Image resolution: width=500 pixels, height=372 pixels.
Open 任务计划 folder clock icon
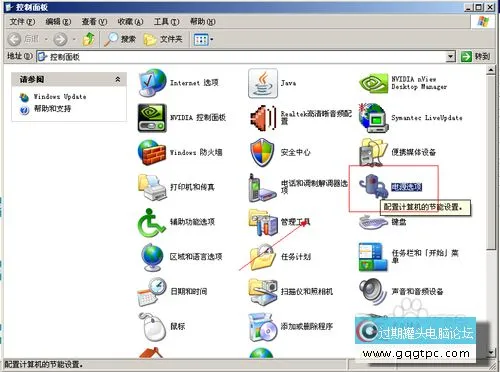click(263, 257)
